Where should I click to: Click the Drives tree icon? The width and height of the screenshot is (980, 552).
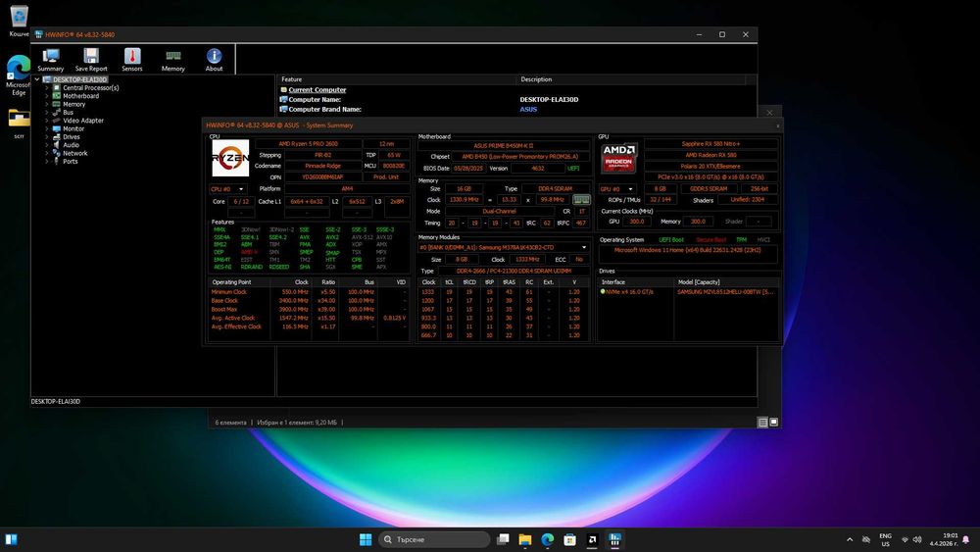(56, 136)
